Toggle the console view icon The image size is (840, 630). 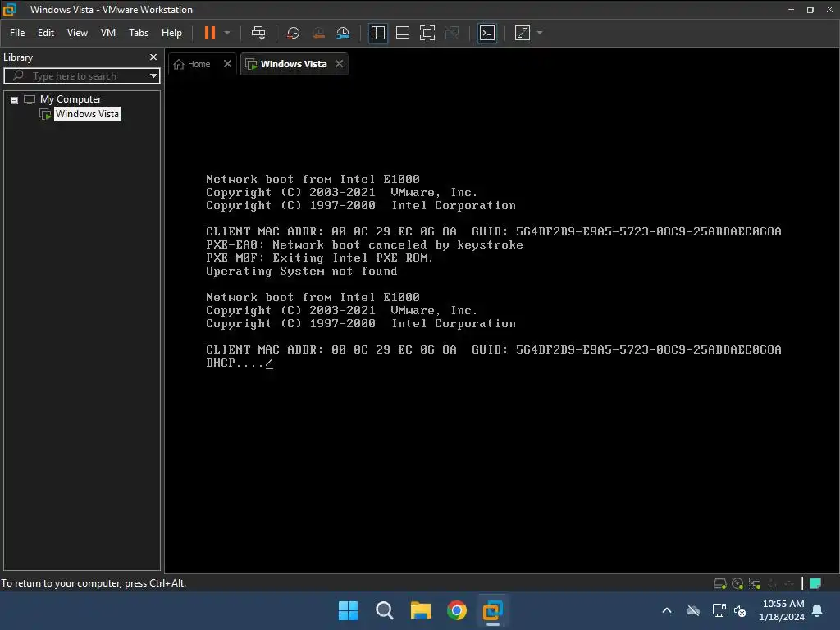[487, 33]
